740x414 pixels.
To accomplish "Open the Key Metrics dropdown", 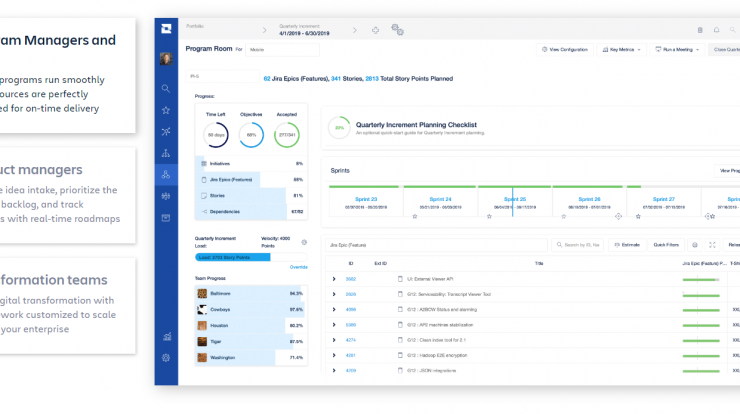I will tap(622, 50).
